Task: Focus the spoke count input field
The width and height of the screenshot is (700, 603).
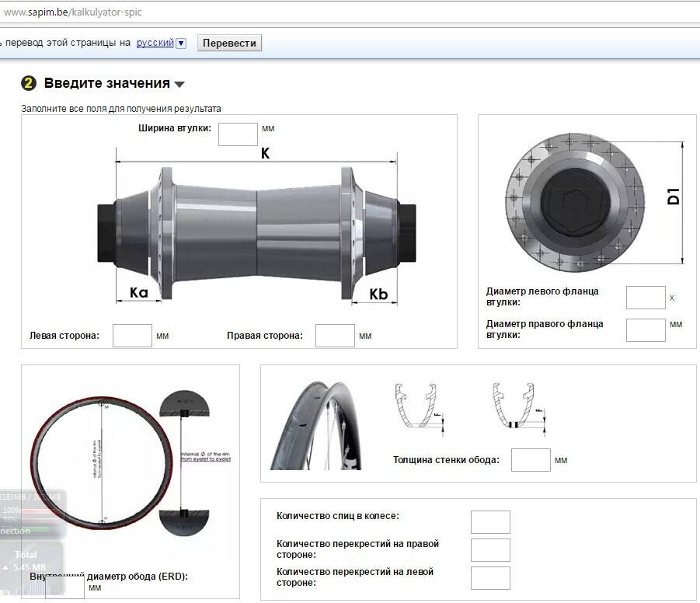Action: (x=490, y=522)
